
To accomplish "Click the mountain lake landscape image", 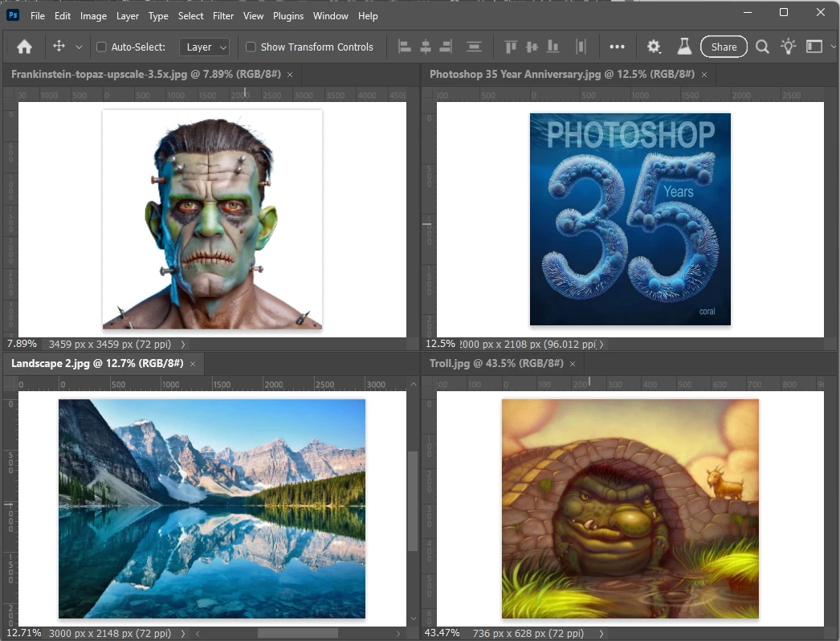I will pos(212,508).
